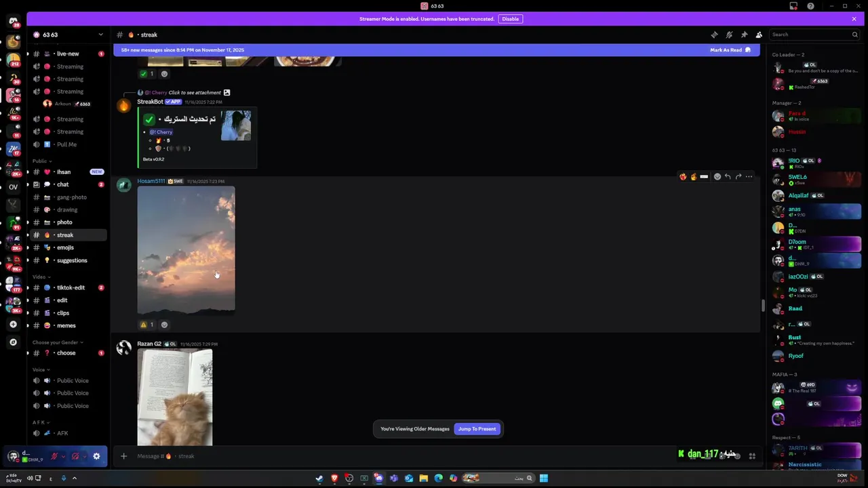Toggle the member list icon
The height and width of the screenshot is (488, 868).
pos(759,35)
